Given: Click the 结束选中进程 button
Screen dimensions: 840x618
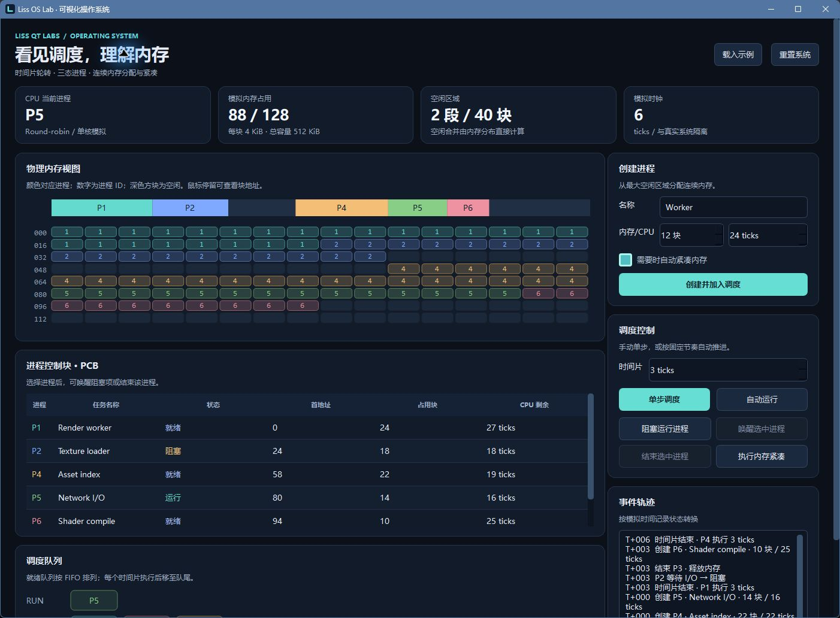Looking at the screenshot, I should pos(665,456).
